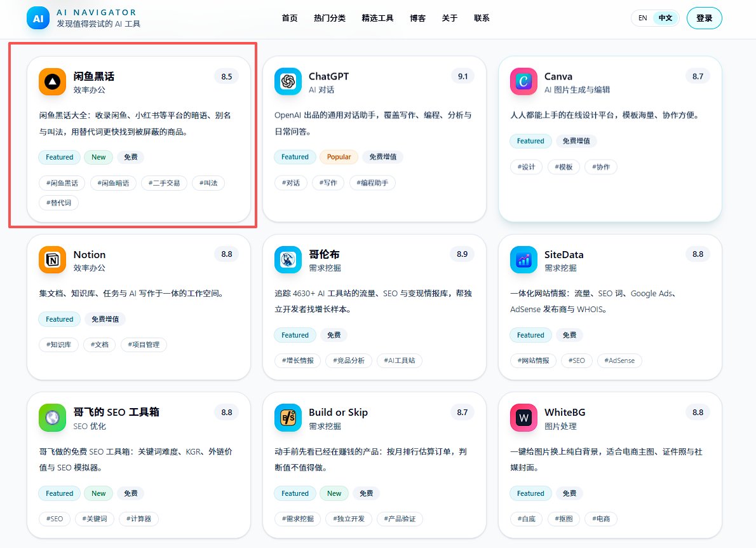Click the #对话 tag

tap(291, 182)
